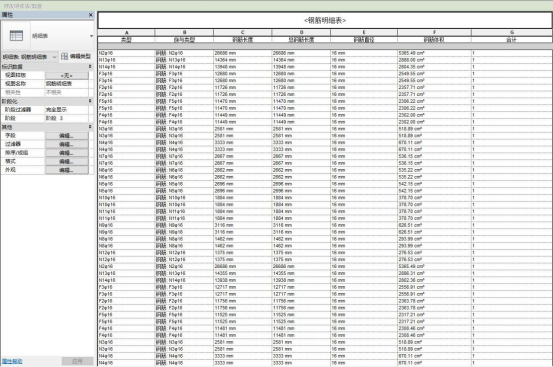Open the 明细表: 钢筋明细表 instance dropdown
The image size is (553, 367).
tap(30, 57)
